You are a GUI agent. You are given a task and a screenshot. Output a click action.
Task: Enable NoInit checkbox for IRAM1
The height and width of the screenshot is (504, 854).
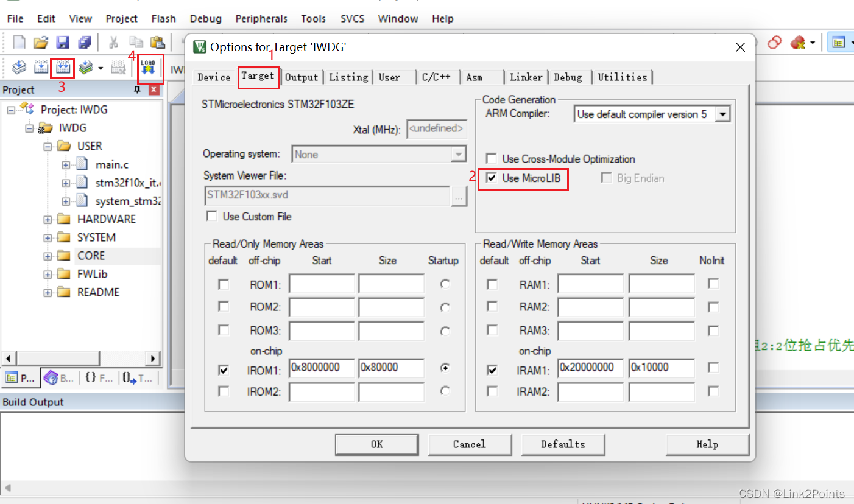[x=713, y=368]
